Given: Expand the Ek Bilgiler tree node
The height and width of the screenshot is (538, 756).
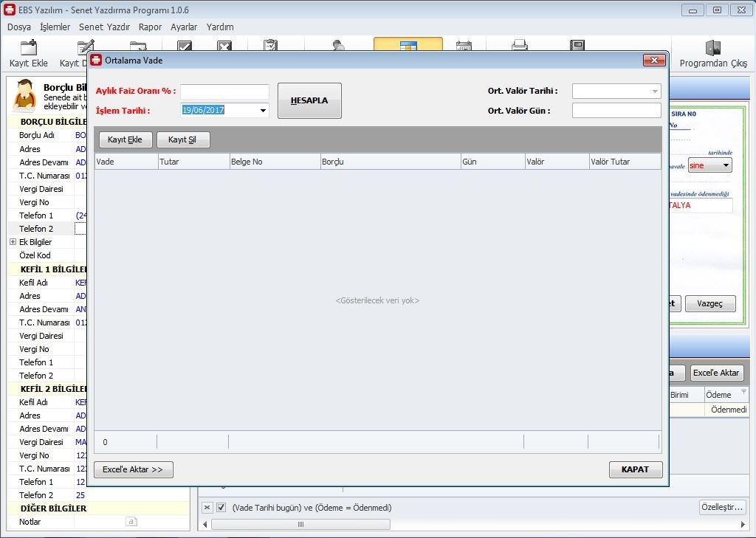Looking at the screenshot, I should tap(13, 242).
